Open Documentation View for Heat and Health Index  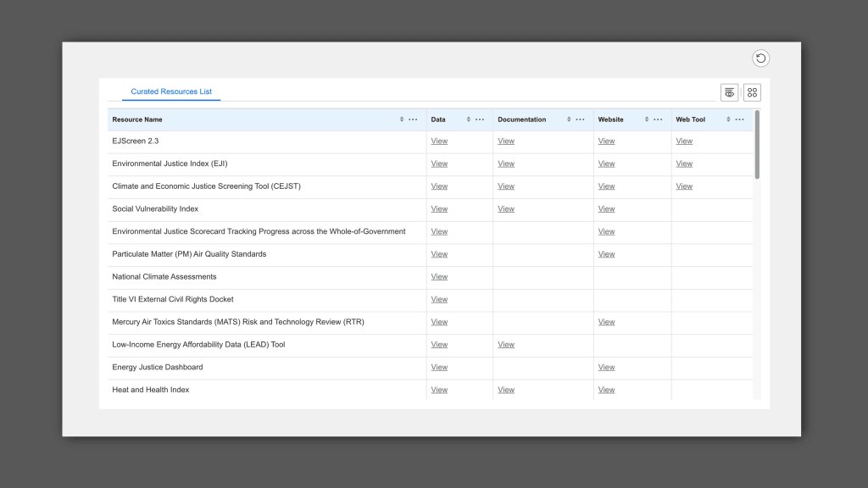[506, 390]
